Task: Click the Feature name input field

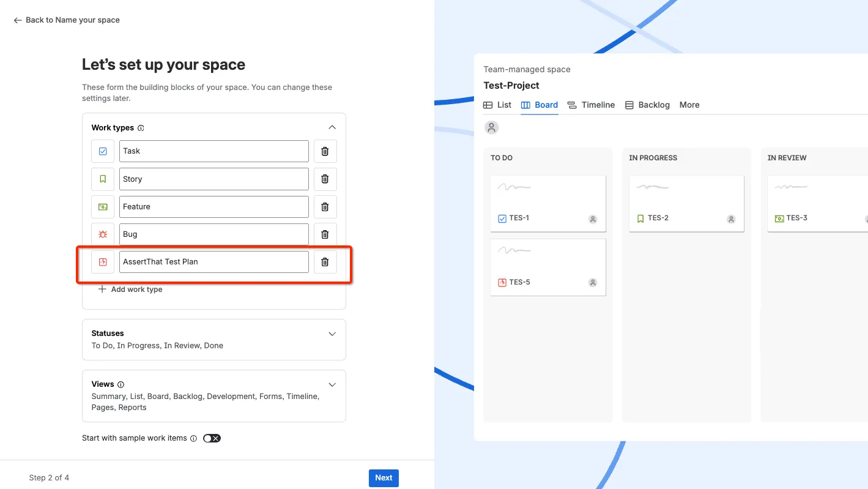Action: (214, 207)
